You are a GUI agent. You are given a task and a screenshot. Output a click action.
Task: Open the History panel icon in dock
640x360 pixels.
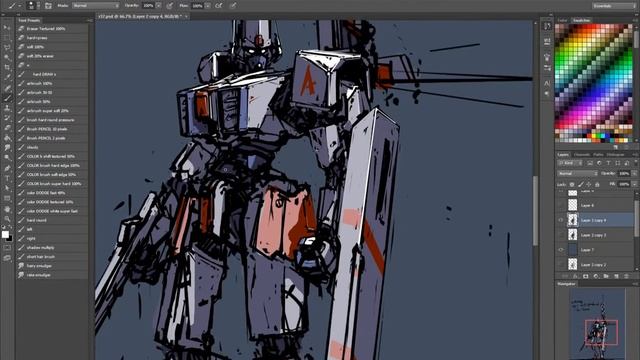(547, 27)
